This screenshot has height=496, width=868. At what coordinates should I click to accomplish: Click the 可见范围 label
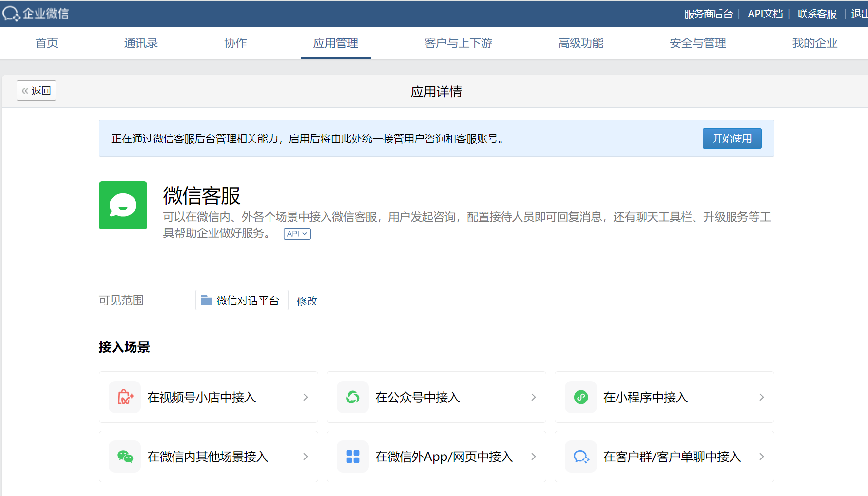[x=121, y=300]
